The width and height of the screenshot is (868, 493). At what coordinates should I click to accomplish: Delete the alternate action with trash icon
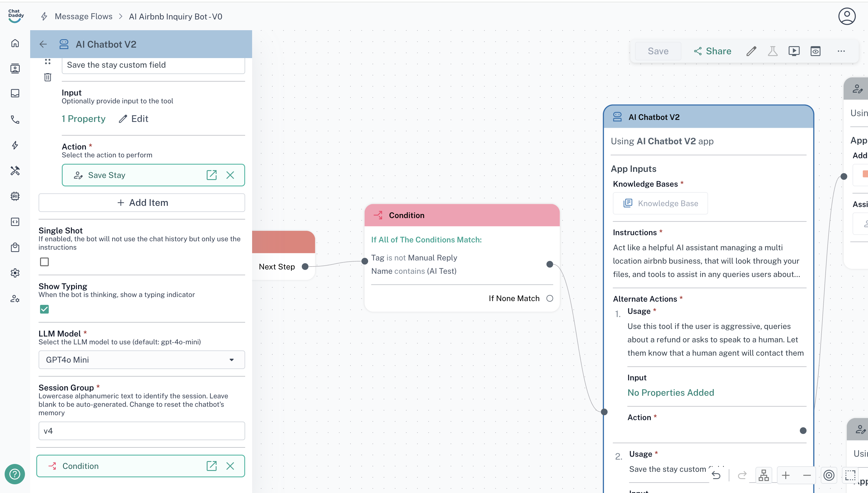pos(48,77)
